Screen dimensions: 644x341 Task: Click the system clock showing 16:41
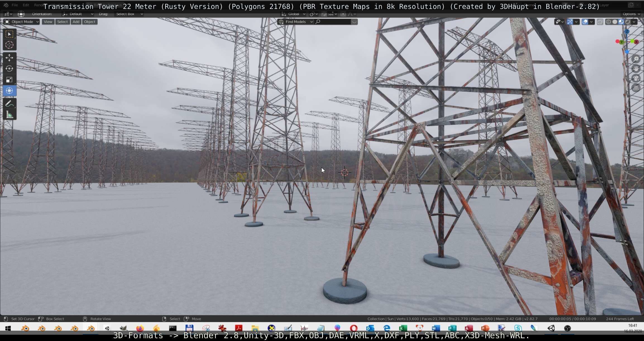tap(633, 325)
